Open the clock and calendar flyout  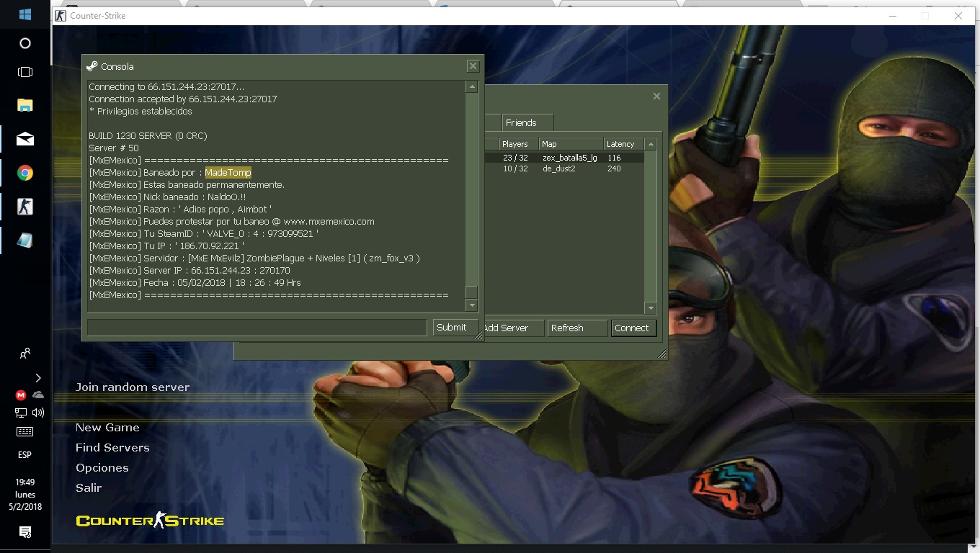[x=24, y=494]
